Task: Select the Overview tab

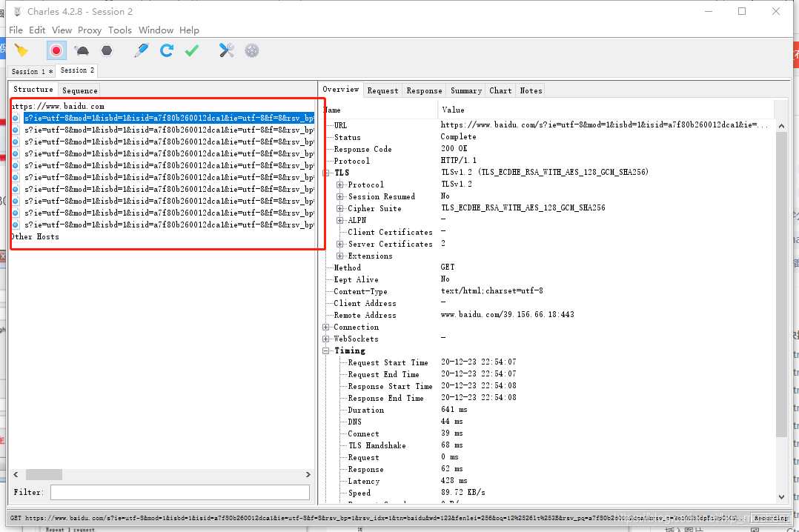Action: 340,89
